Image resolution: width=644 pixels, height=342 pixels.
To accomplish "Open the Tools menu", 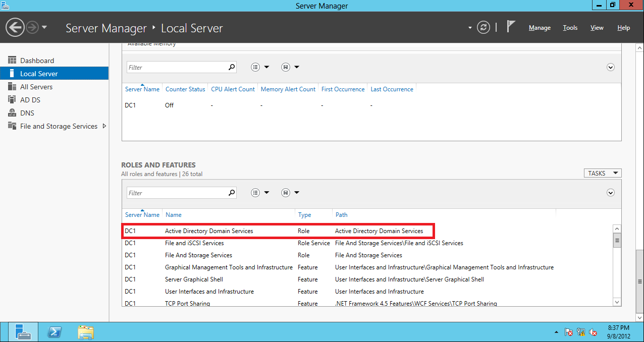I will click(570, 28).
